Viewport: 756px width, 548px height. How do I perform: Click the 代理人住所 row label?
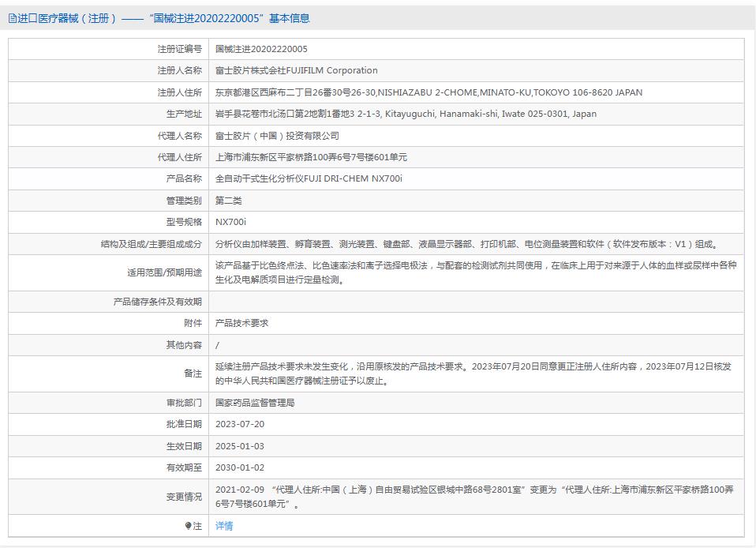point(179,157)
